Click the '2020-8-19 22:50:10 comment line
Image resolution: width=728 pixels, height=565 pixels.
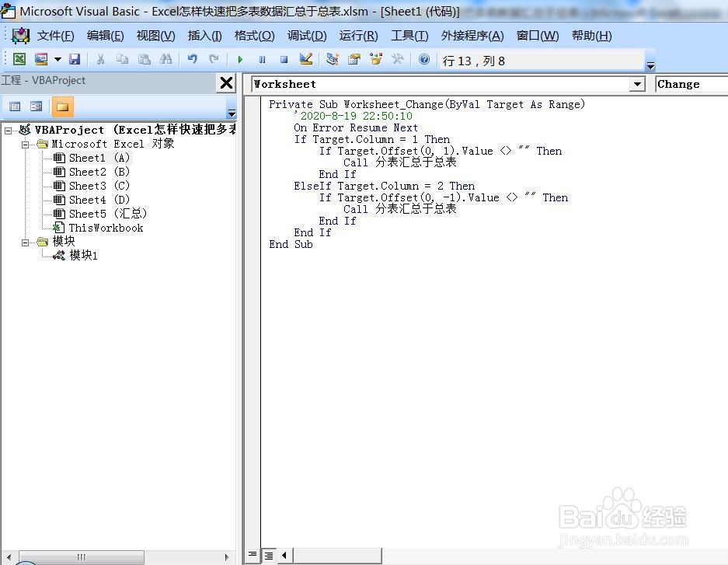click(x=353, y=116)
